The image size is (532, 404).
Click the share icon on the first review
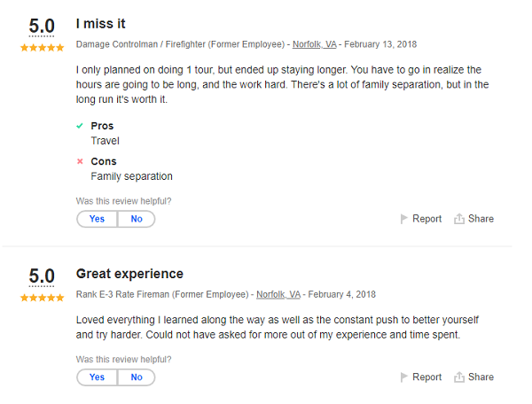tap(459, 219)
